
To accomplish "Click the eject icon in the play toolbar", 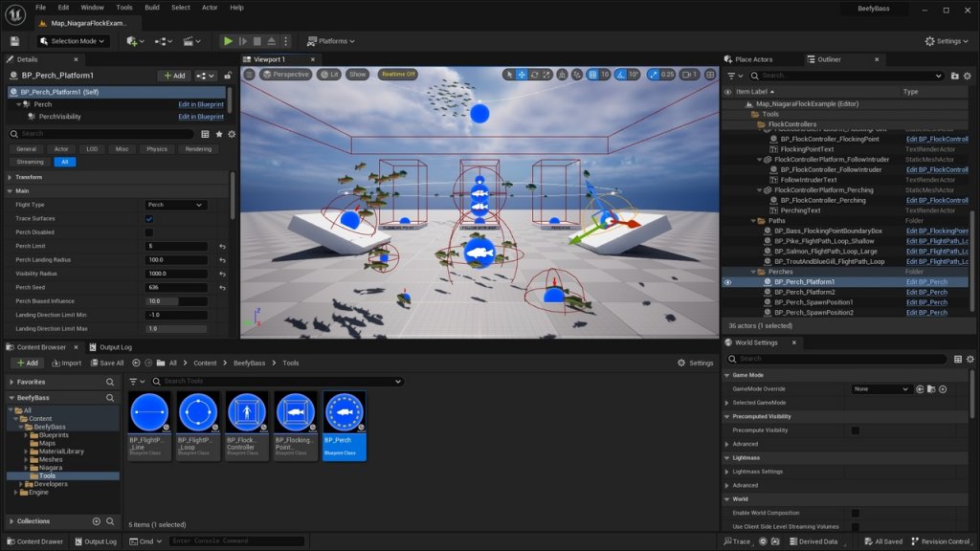I will pos(271,41).
